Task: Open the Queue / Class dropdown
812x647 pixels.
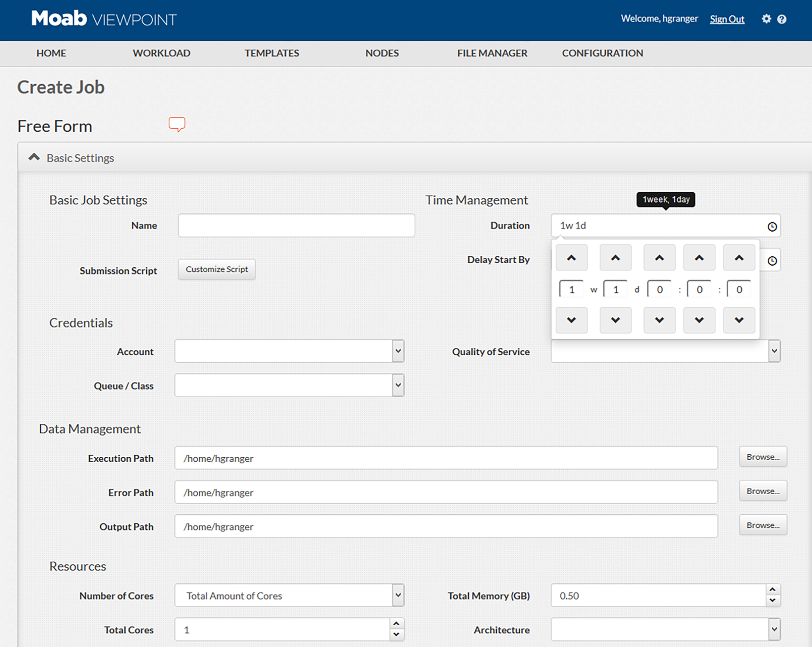Action: point(398,385)
